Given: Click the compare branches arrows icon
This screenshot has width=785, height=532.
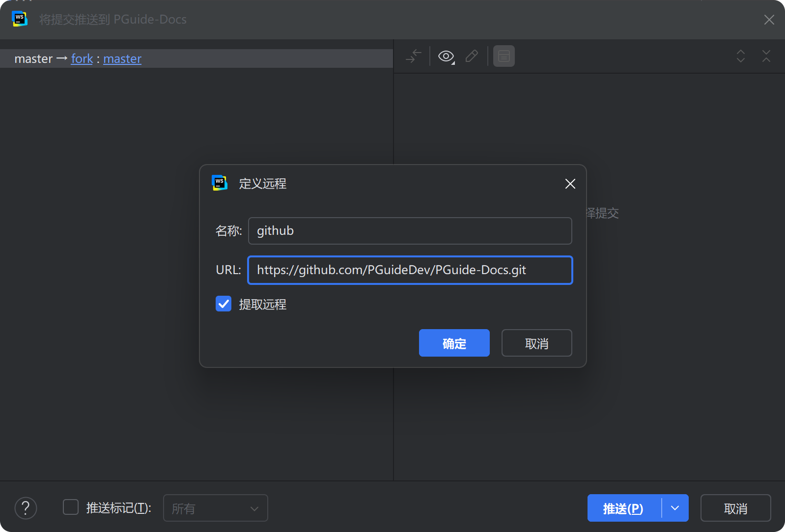Looking at the screenshot, I should (x=413, y=56).
